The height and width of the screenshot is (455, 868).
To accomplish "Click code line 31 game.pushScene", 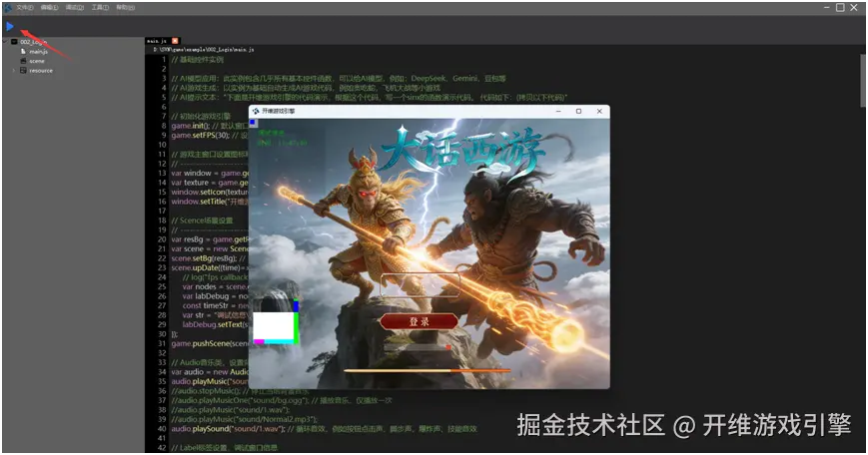I will tap(209, 344).
